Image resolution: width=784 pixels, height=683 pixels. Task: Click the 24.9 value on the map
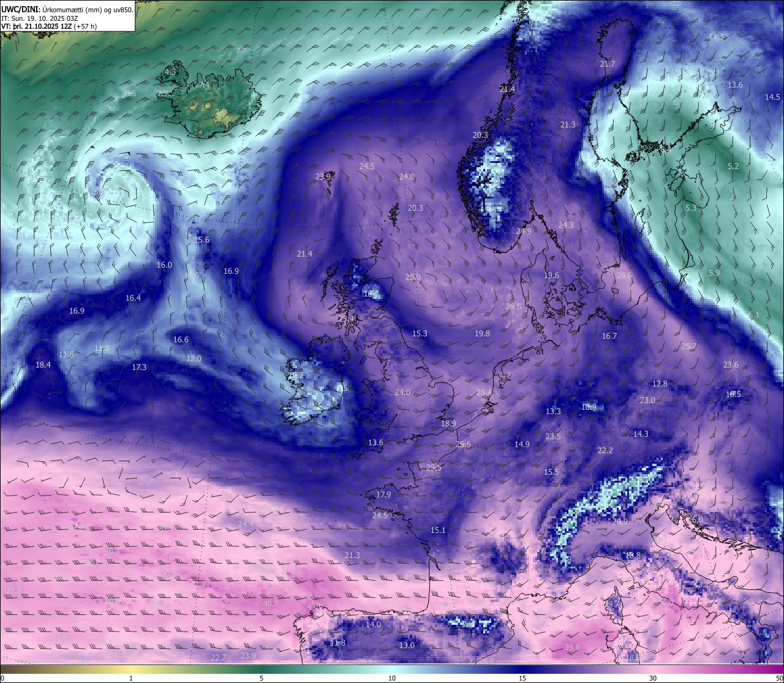(x=524, y=231)
